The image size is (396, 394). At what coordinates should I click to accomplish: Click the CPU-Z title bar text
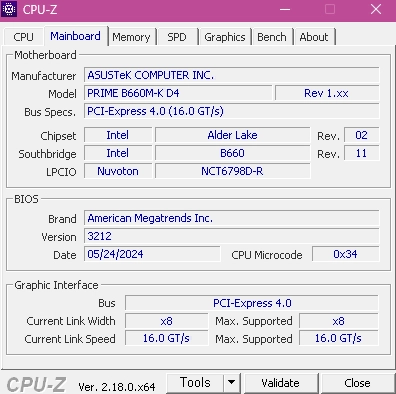(40, 10)
